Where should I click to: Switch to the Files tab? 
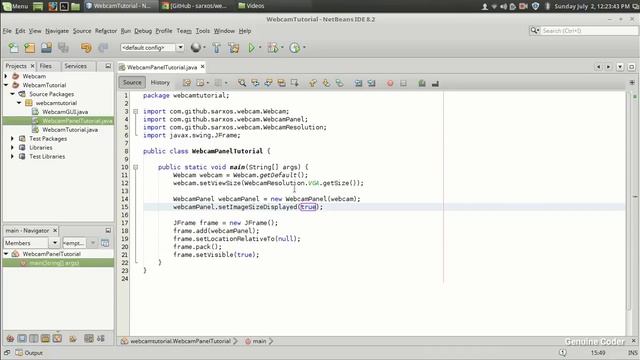coord(46,66)
